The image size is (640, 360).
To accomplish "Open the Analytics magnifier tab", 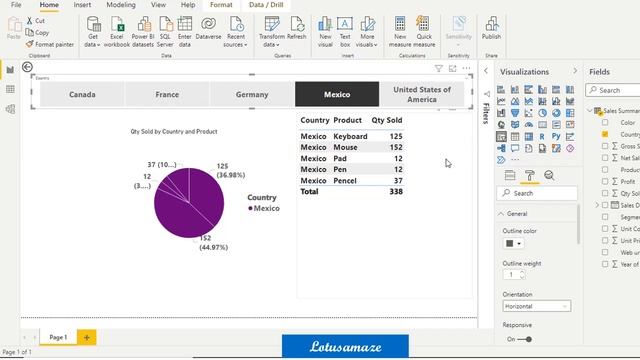I will click(549, 176).
